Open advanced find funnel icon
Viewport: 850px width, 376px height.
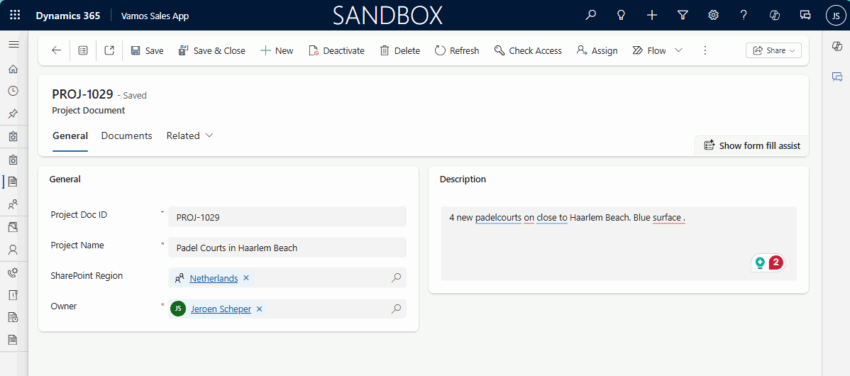pyautogui.click(x=682, y=15)
